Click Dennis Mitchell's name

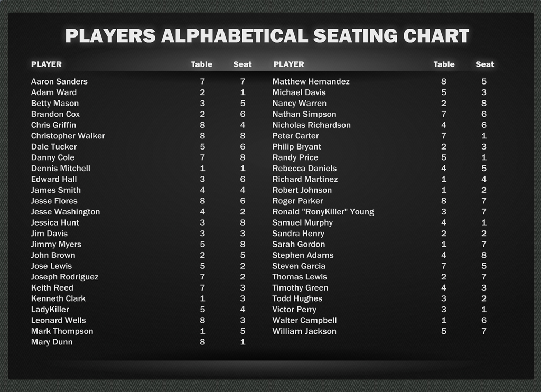coord(60,169)
